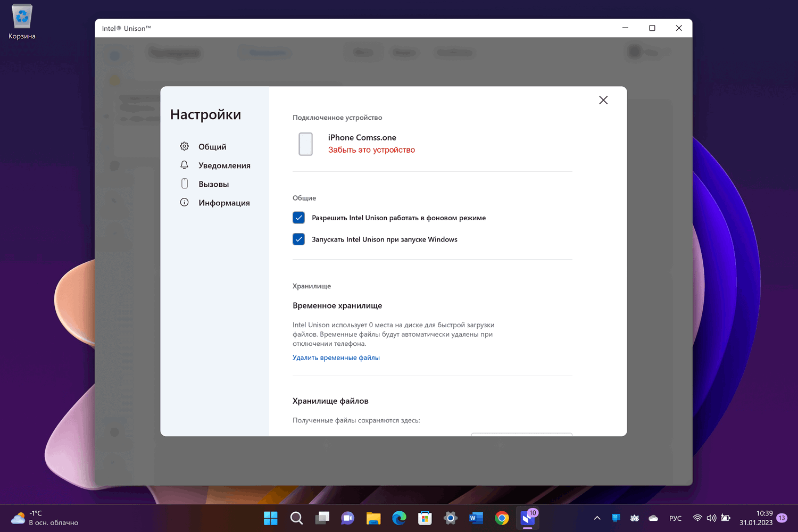Click the OneDrive cloud tray icon
This screenshot has height=532, width=798.
[x=653, y=518]
